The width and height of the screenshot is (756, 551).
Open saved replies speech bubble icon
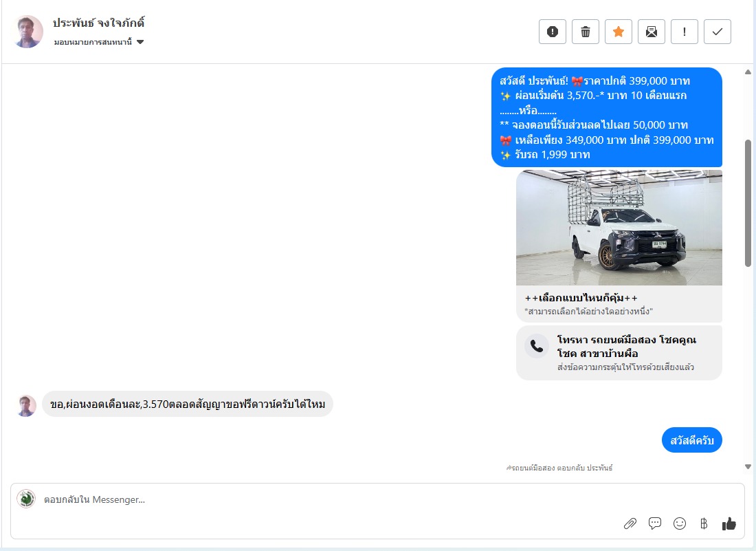coord(655,523)
